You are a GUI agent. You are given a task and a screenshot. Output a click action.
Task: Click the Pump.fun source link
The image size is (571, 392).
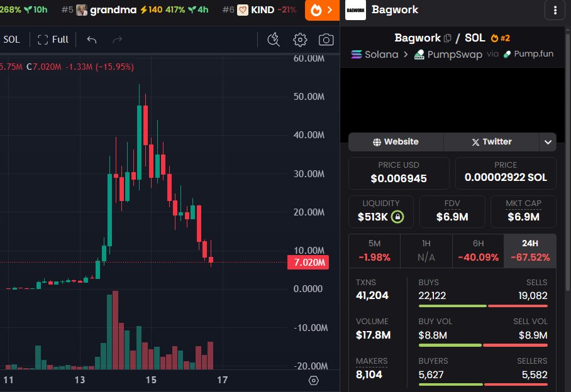click(x=528, y=54)
